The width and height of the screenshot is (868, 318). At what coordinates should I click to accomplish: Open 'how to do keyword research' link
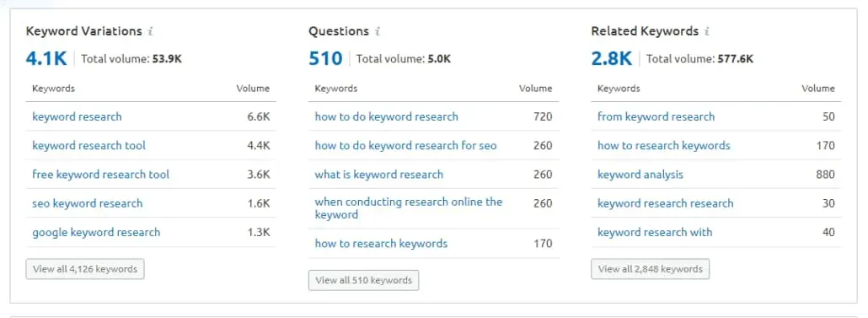[387, 117]
